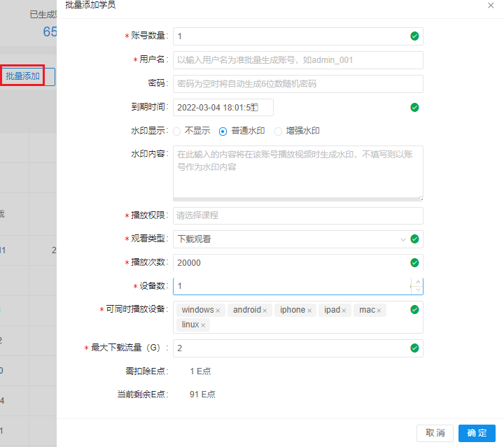The width and height of the screenshot is (504, 447).
Task: Close the 批量添加学员 dialog
Action: tap(490, 5)
